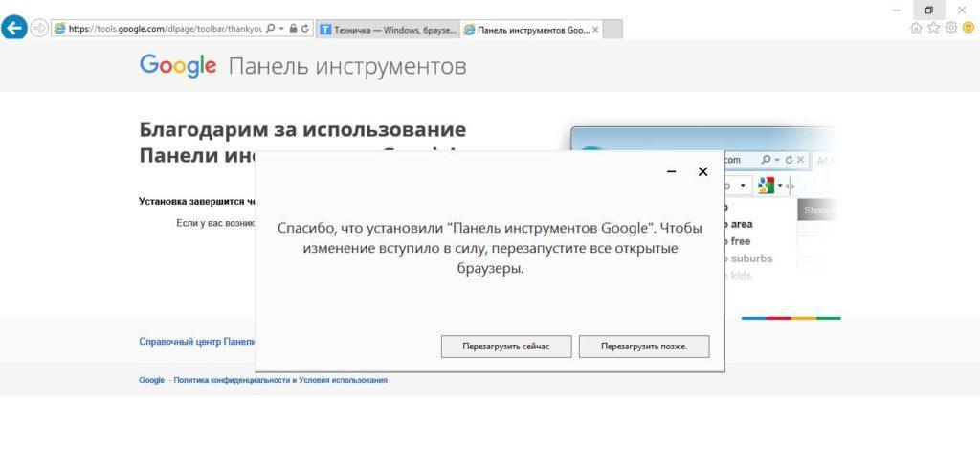Open a new tab with blank tab button
Image resolution: width=980 pixels, height=449 pixels.
pyautogui.click(x=612, y=30)
